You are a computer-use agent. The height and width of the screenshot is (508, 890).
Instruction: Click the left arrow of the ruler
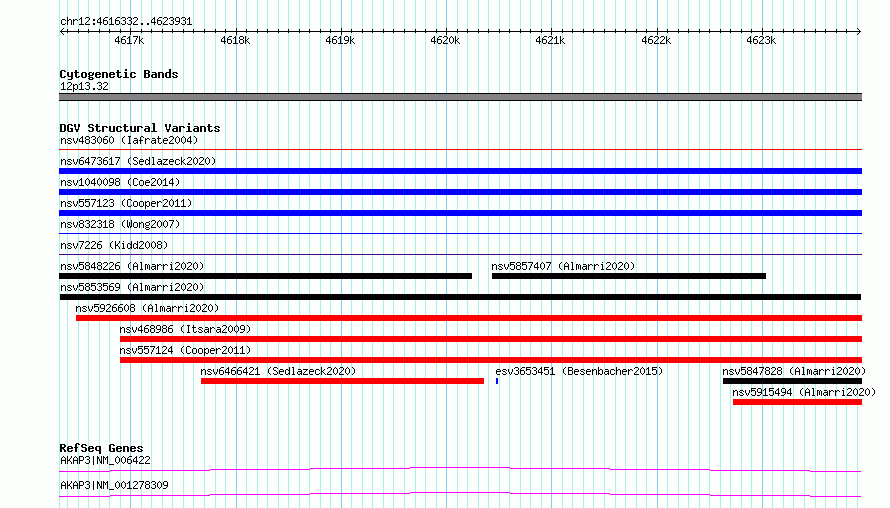coord(62,31)
